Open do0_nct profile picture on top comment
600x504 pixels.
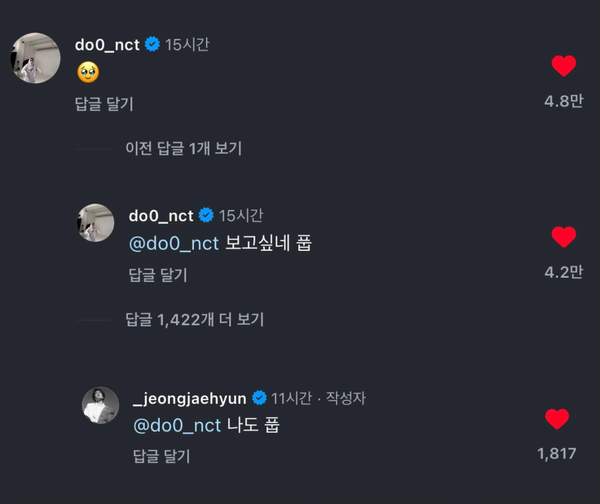[x=35, y=58]
